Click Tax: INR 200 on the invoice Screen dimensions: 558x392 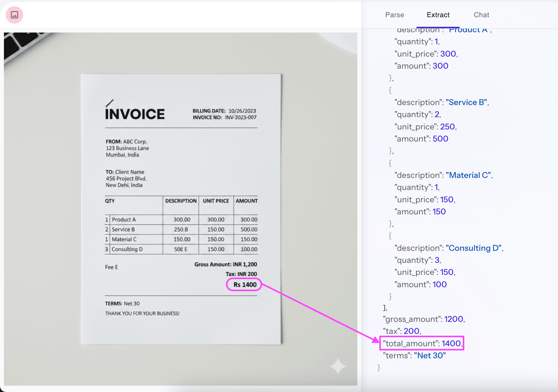pos(241,274)
